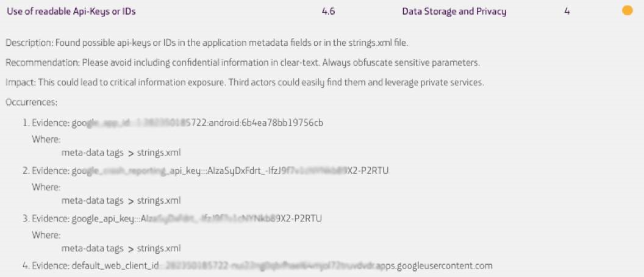This screenshot has width=644, height=277.
Task: Click strings.xml under evidence 1
Action: (x=159, y=153)
